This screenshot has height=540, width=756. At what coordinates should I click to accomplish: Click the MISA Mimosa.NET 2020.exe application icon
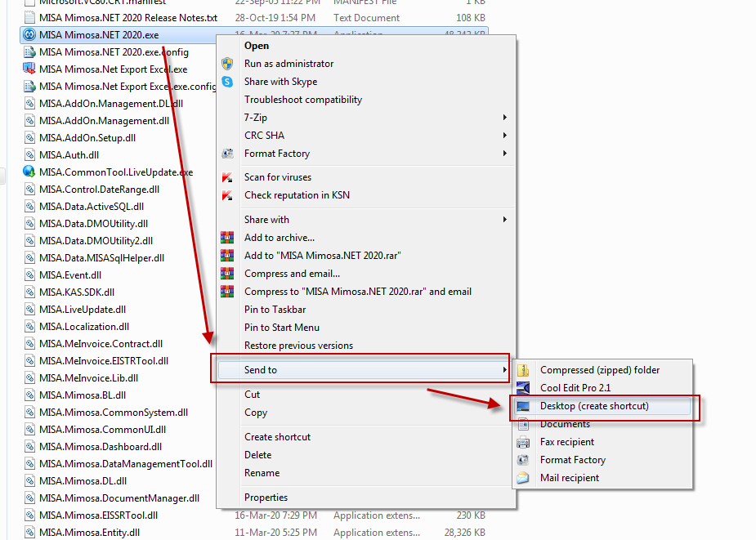click(29, 34)
